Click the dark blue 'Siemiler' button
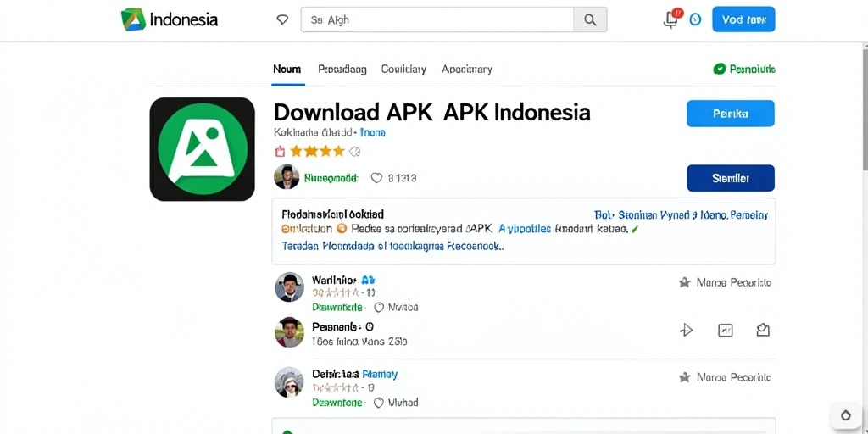 (x=730, y=178)
